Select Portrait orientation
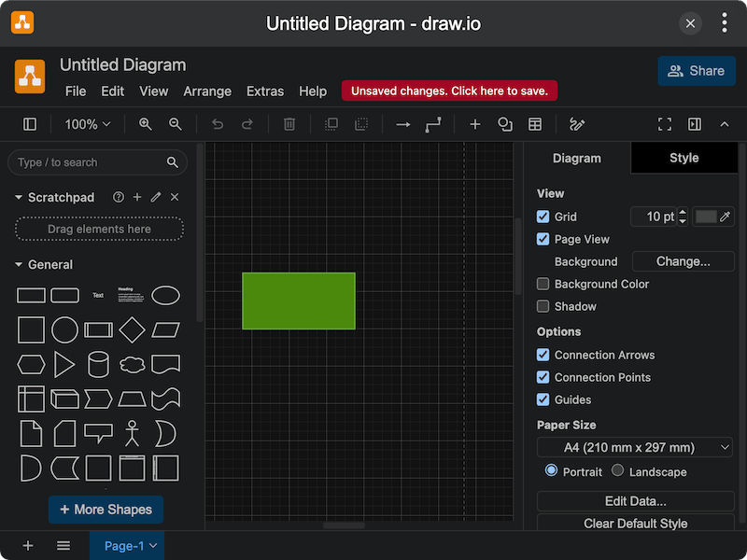Viewport: 747px width, 560px height. tap(551, 470)
